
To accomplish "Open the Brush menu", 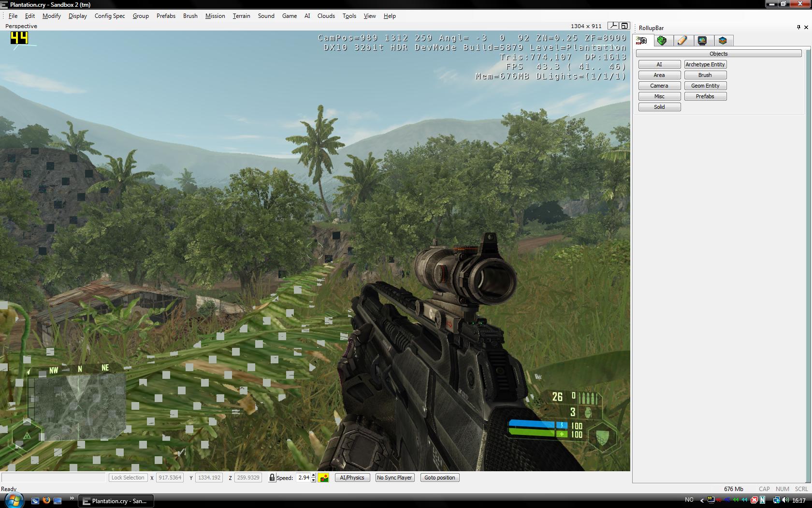I will click(x=190, y=16).
